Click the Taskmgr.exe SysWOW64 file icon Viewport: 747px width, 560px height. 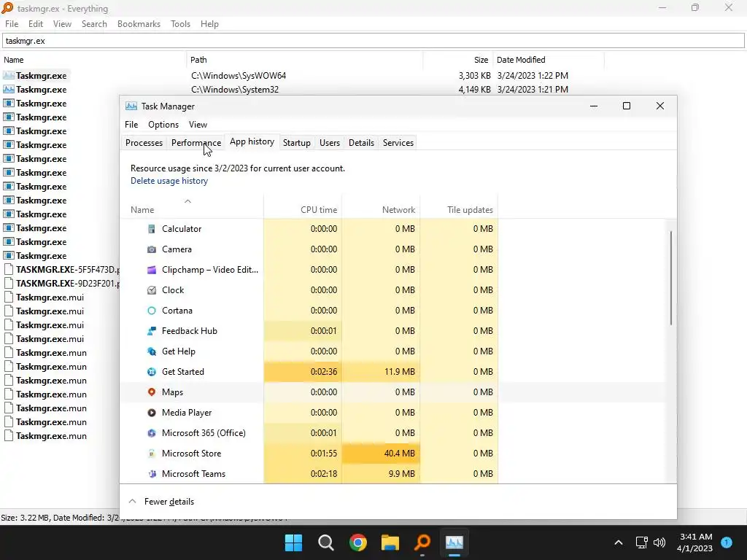(9, 75)
